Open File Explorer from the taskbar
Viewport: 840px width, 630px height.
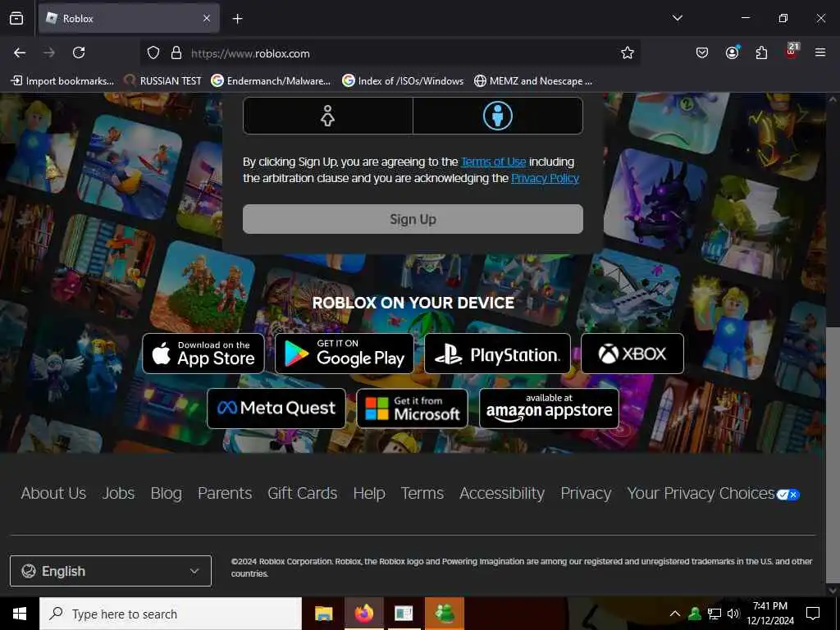pos(323,614)
